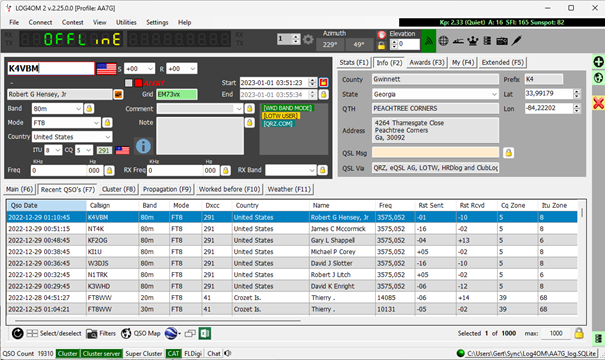Click the QSL Msg input field
This screenshot has width=605, height=360.
[x=435, y=153]
